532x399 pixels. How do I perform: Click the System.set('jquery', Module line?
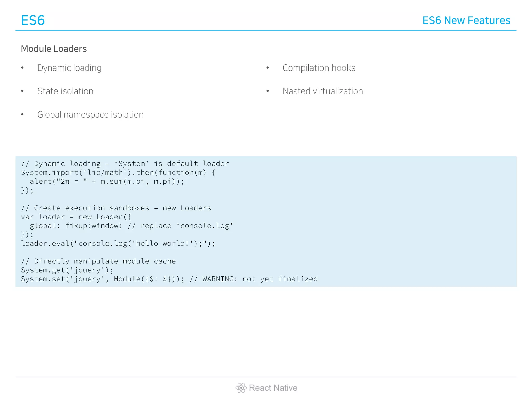[x=169, y=279]
